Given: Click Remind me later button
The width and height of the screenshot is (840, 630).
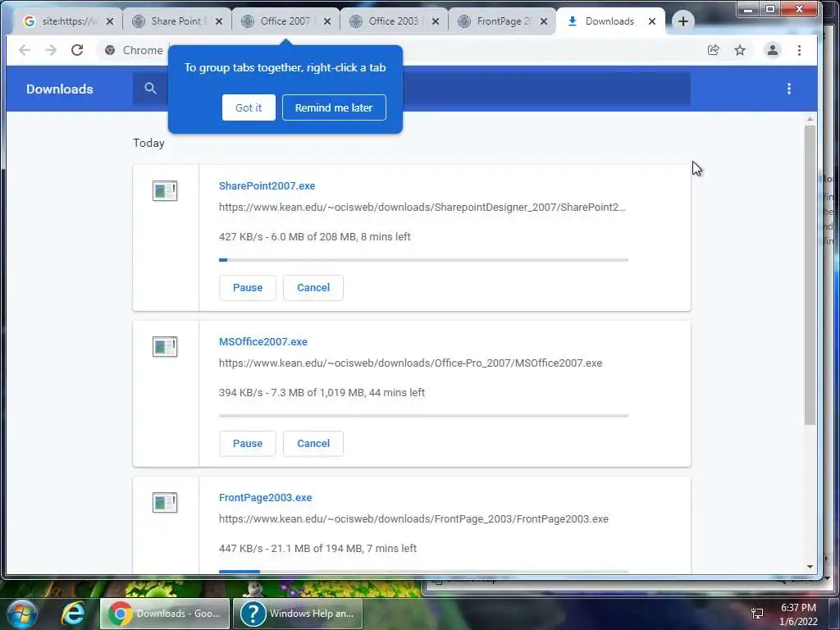Looking at the screenshot, I should coord(335,107).
